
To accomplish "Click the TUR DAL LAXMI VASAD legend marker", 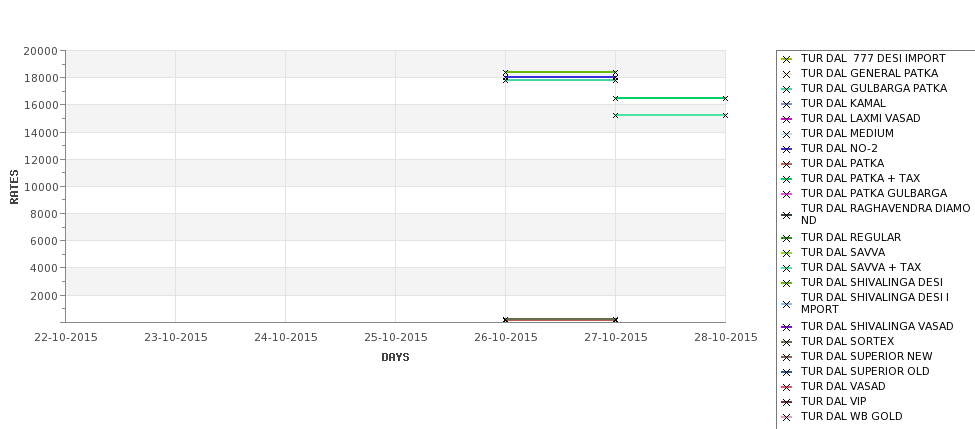I will coord(786,119).
